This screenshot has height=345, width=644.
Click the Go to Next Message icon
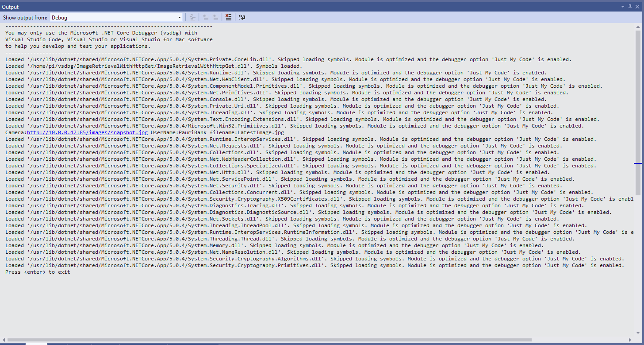click(215, 18)
